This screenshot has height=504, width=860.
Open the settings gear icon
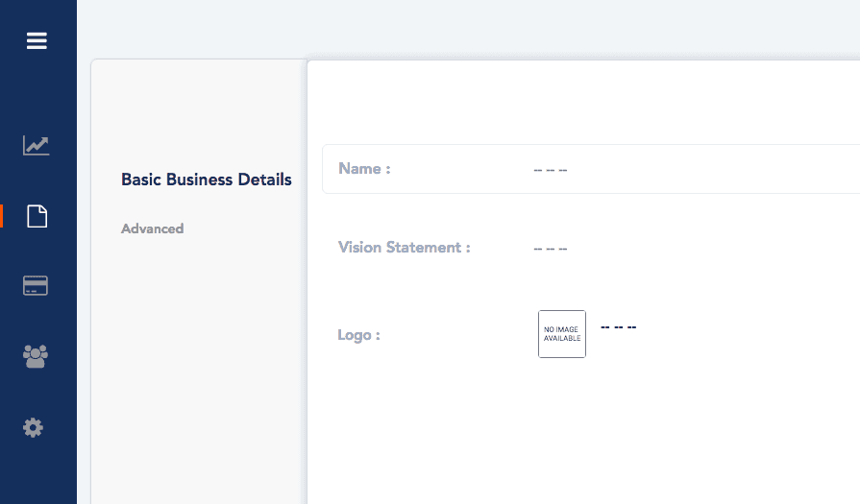tap(34, 428)
